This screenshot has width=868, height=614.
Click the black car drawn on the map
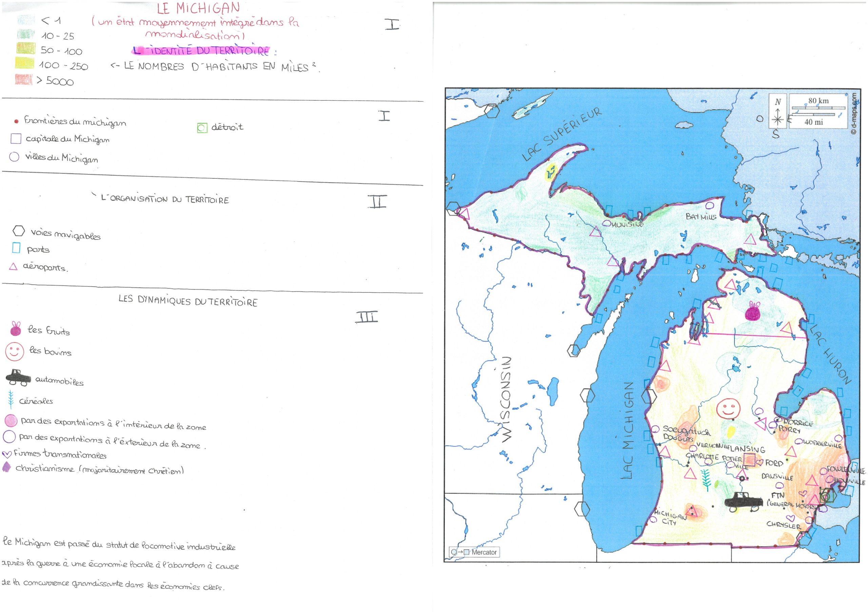(743, 503)
